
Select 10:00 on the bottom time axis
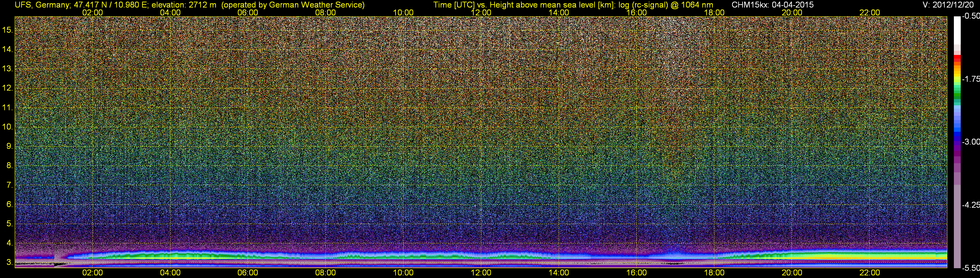pos(403,273)
